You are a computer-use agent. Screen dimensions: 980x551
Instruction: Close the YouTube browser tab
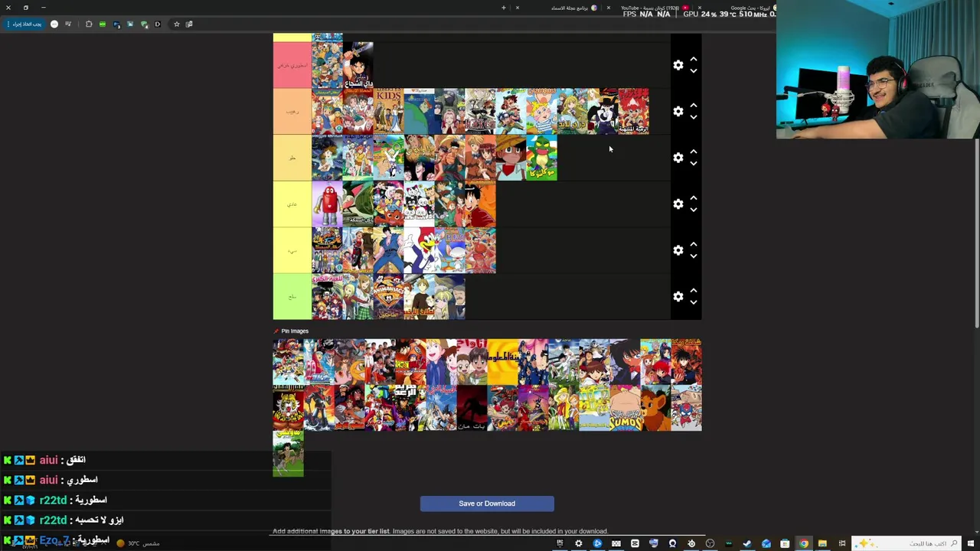click(x=609, y=8)
